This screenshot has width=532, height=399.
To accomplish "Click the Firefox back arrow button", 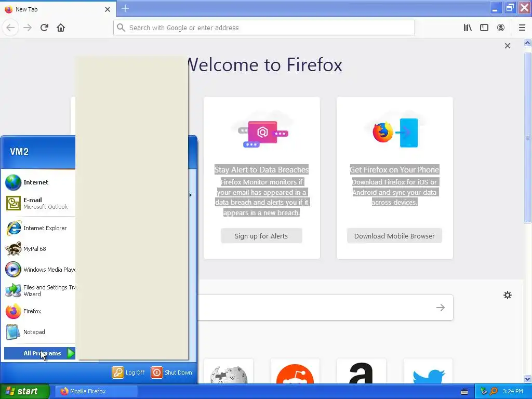I will pos(10,28).
